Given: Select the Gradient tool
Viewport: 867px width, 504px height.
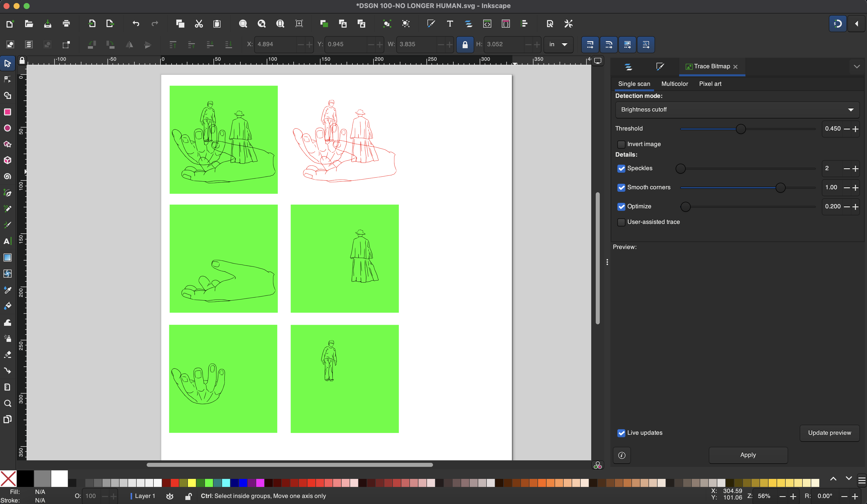Looking at the screenshot, I should [7, 258].
